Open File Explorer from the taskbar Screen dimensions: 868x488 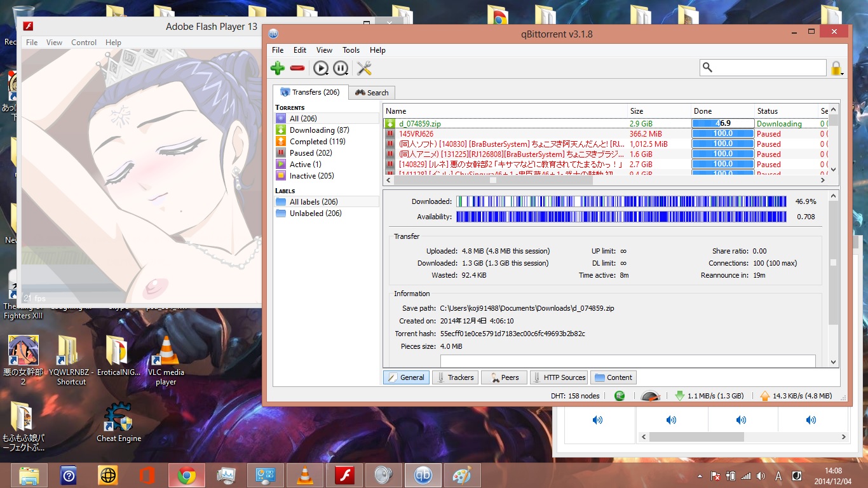pos(29,475)
